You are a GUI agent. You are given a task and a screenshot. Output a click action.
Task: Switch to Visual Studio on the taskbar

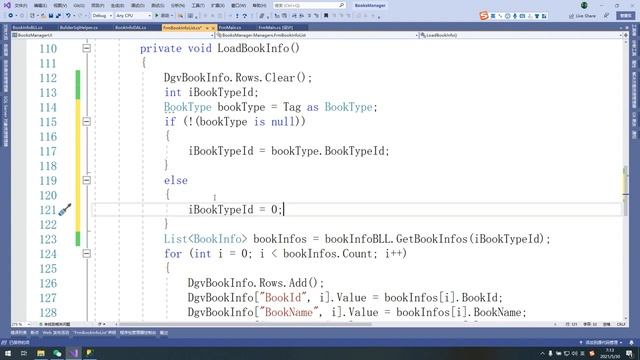click(x=73, y=353)
